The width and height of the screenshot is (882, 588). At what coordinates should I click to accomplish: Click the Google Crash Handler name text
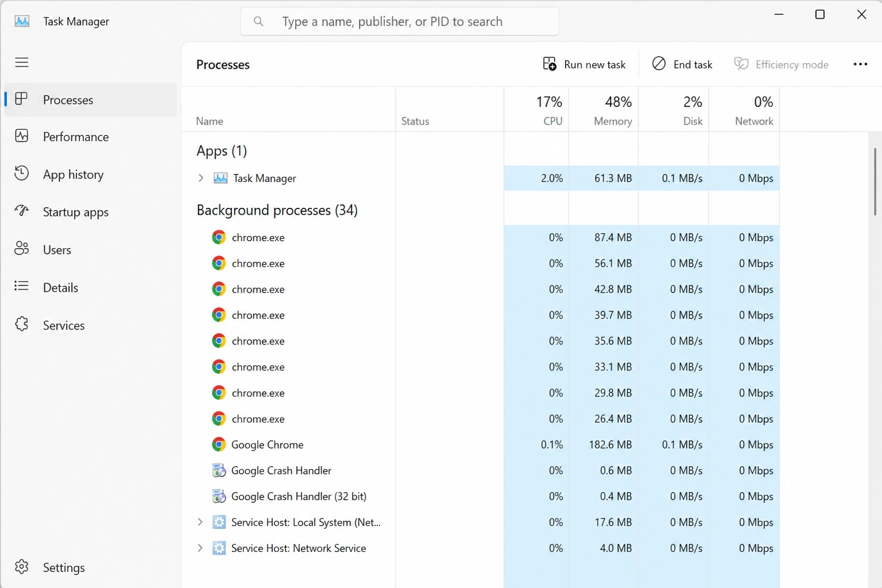pos(281,470)
